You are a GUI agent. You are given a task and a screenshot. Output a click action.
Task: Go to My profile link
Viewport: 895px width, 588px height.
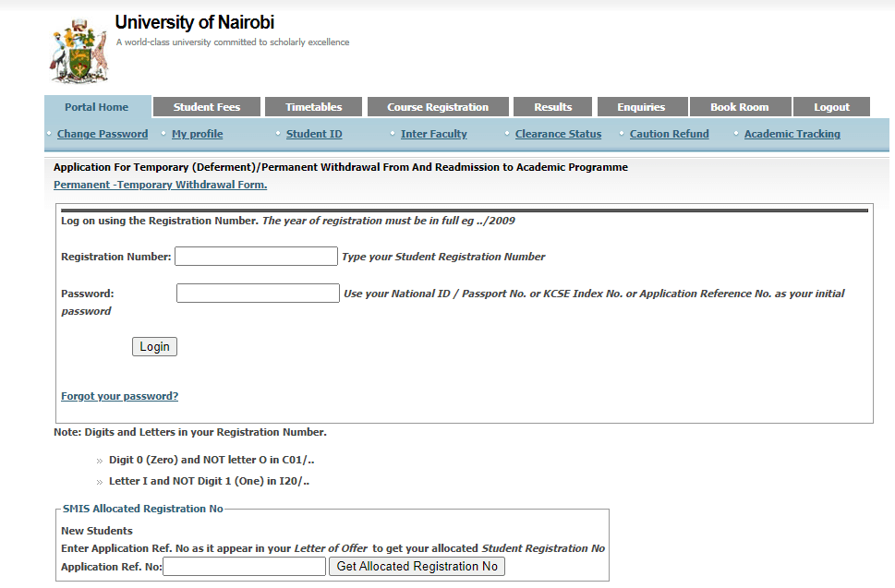point(197,134)
